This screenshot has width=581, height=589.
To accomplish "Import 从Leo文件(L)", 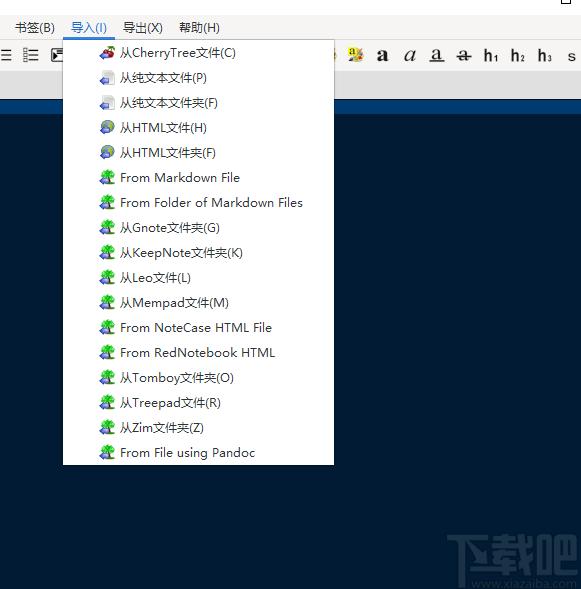I will (x=198, y=278).
